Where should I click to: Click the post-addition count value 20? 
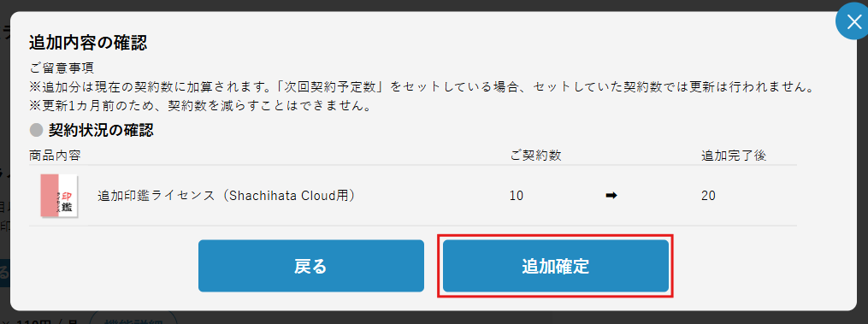click(708, 196)
